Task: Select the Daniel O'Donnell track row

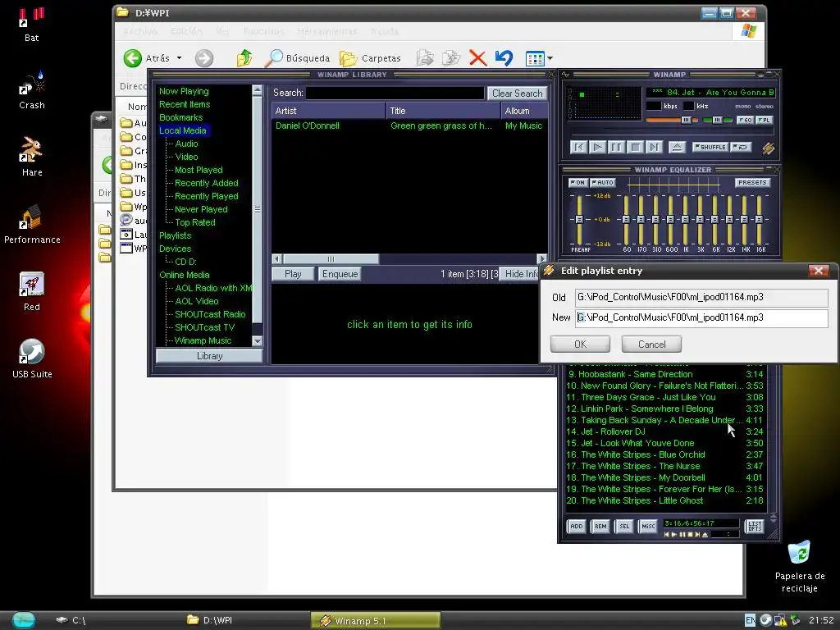Action: [x=409, y=126]
